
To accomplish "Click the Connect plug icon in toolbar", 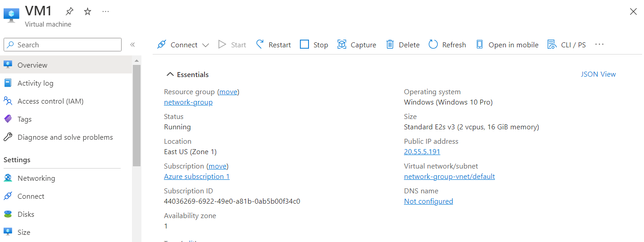I will 161,45.
